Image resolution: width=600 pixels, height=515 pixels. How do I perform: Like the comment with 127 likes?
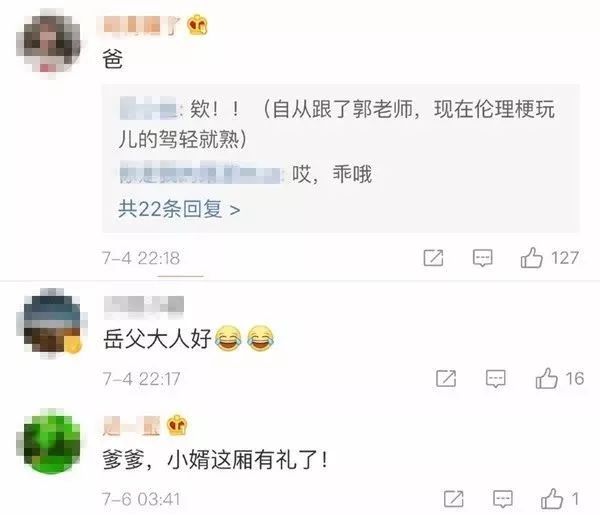pyautogui.click(x=532, y=257)
